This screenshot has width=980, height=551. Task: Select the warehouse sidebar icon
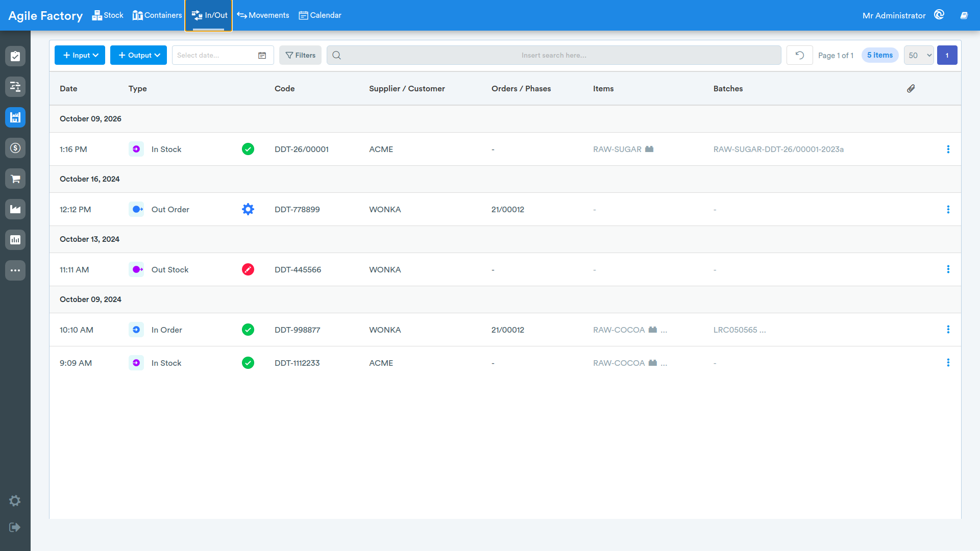click(x=15, y=117)
